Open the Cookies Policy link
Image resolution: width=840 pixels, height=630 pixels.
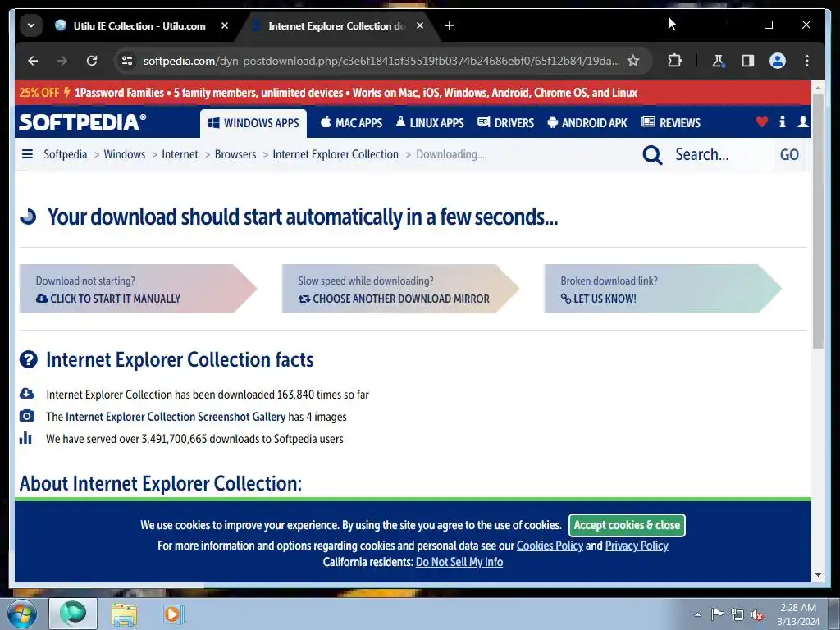550,546
